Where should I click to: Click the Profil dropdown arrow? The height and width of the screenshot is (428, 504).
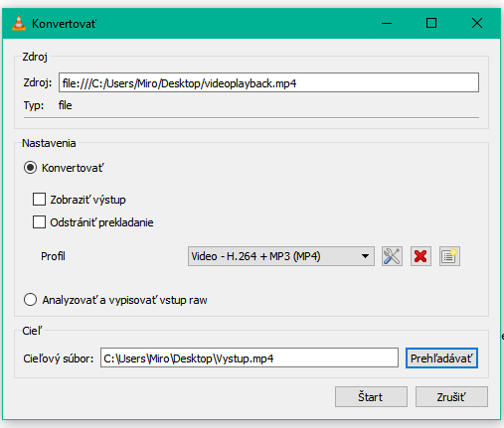(365, 256)
